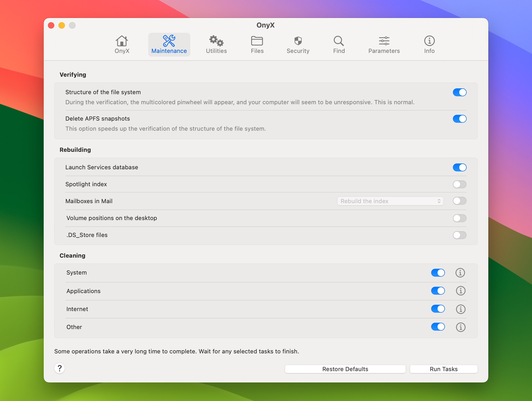Open the Info circle icon in toolbar

[429, 41]
